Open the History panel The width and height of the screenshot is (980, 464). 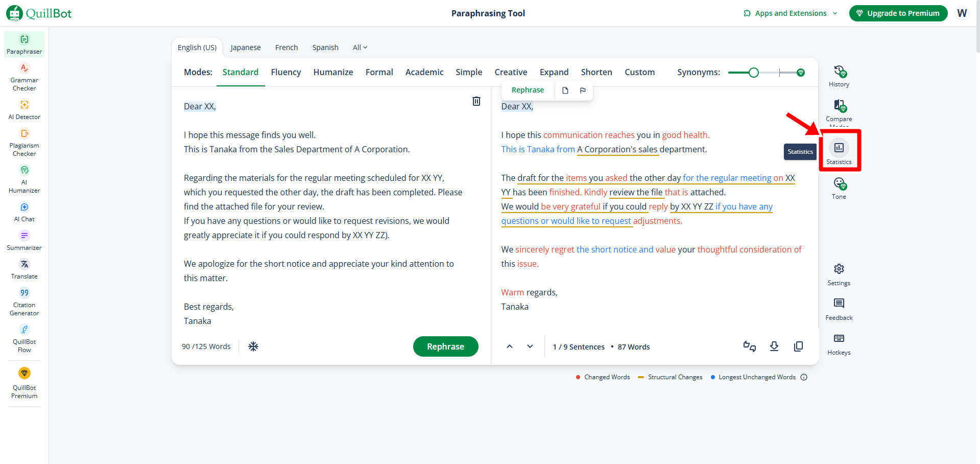tap(839, 76)
